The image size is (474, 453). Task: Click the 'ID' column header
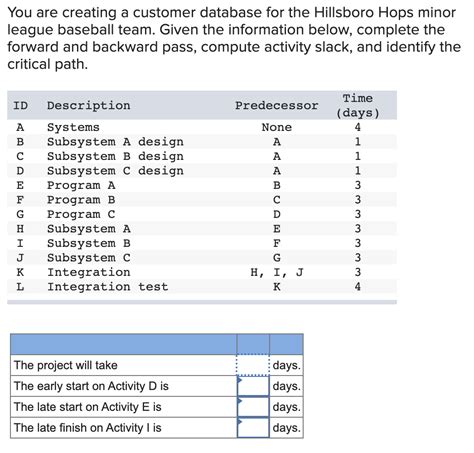tap(20, 105)
